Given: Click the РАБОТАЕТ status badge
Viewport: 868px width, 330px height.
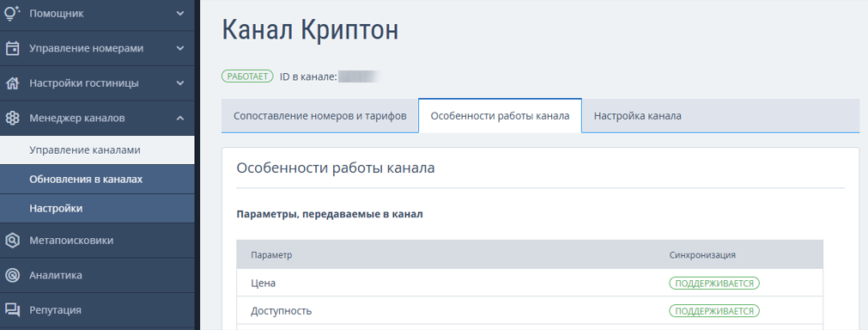Looking at the screenshot, I should [247, 77].
